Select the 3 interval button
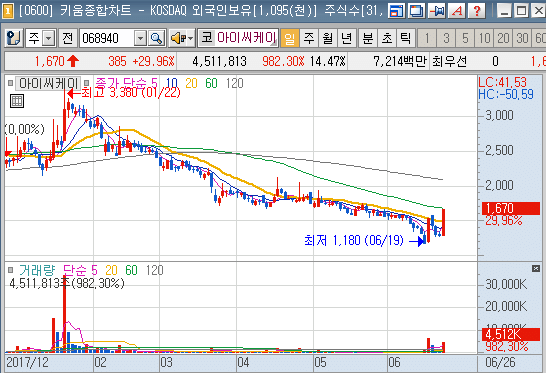This screenshot has width=546, height=373. (x=446, y=38)
